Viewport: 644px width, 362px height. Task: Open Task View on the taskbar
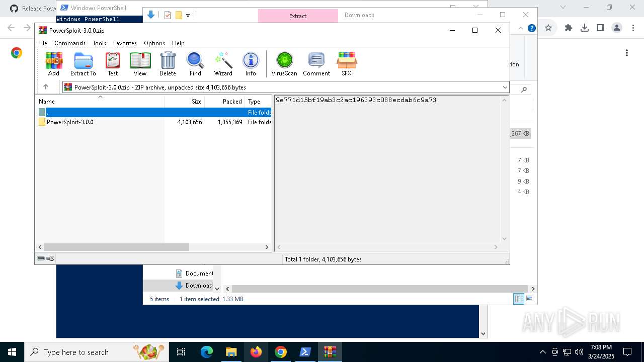tap(181, 352)
